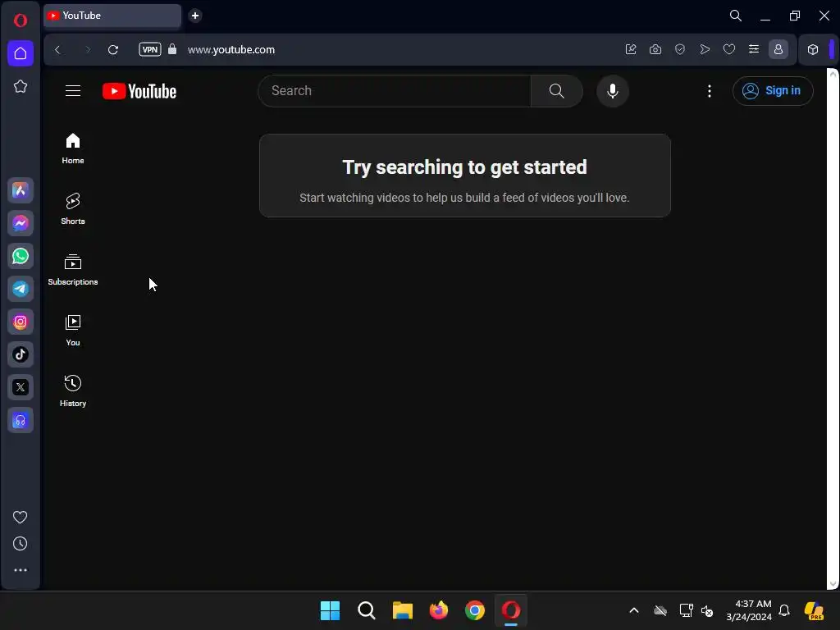Go to Opera start page home icon
Screen dimensions: 840x630
point(21,53)
